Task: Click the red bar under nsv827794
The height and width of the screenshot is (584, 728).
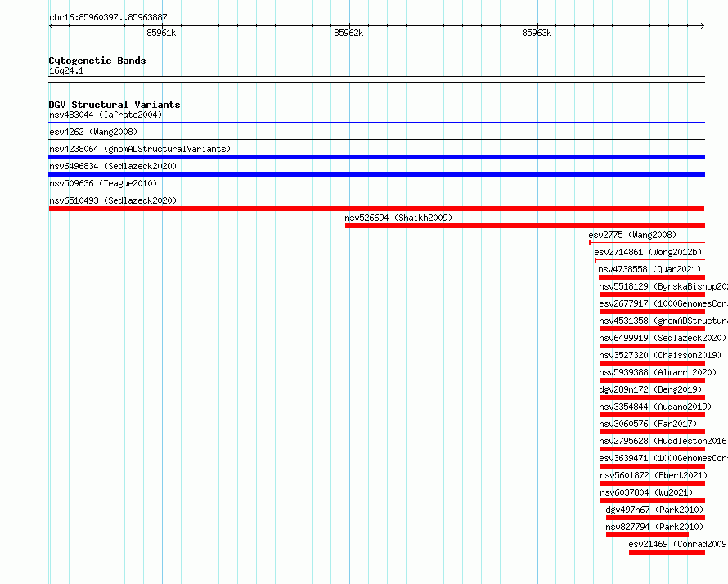Action: click(647, 535)
